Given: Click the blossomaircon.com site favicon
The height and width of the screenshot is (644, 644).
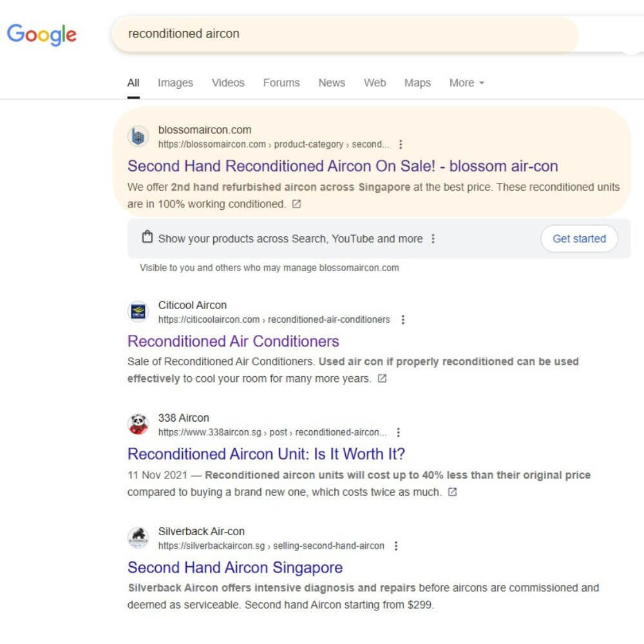Looking at the screenshot, I should click(x=138, y=137).
